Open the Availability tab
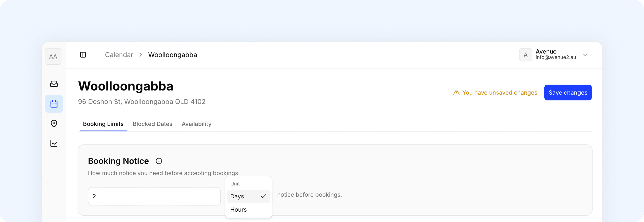Viewport: 644px width, 222px height. (196, 124)
